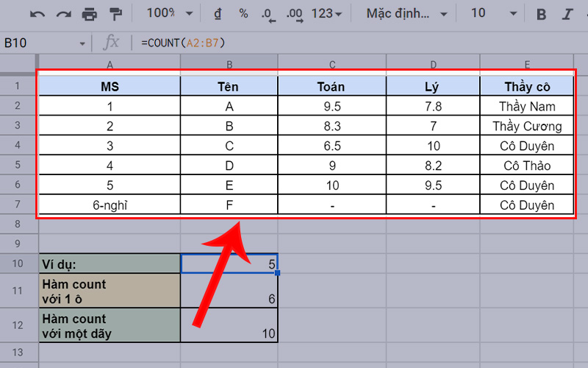Apply percent format icon
The width and height of the screenshot is (588, 368).
click(243, 14)
